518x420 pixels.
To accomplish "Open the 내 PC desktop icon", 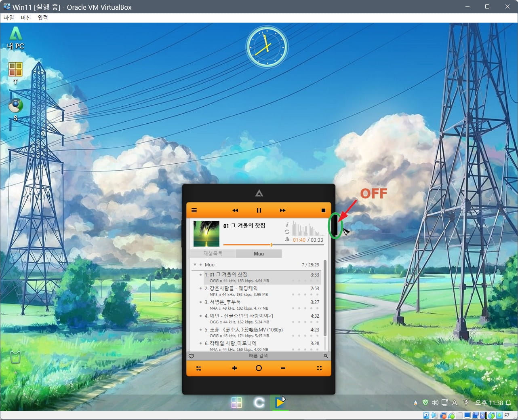I will click(x=15, y=38).
